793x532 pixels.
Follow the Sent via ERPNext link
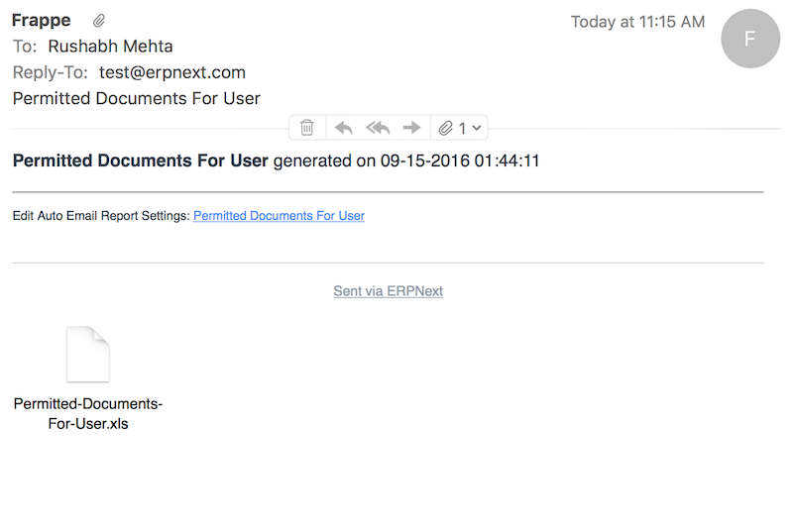[388, 291]
